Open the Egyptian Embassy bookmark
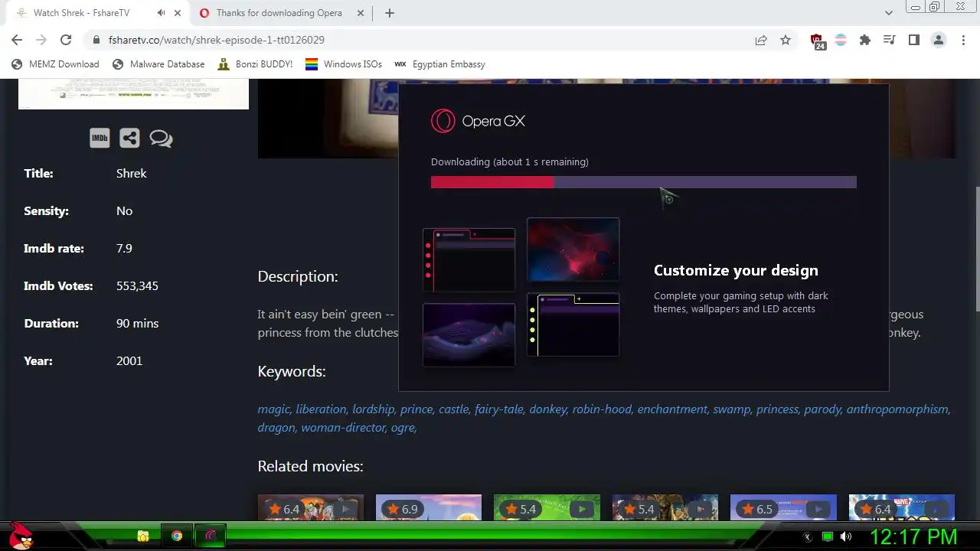The height and width of the screenshot is (551, 980). (x=439, y=64)
